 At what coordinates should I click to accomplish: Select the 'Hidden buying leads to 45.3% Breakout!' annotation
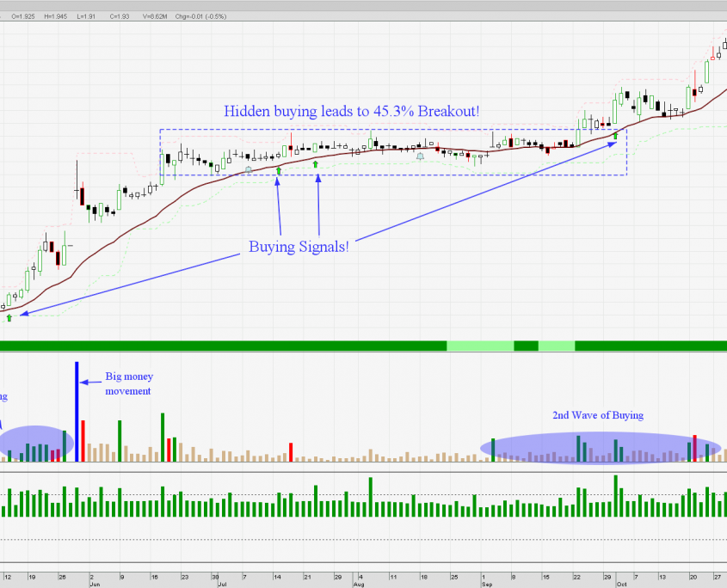pos(351,111)
